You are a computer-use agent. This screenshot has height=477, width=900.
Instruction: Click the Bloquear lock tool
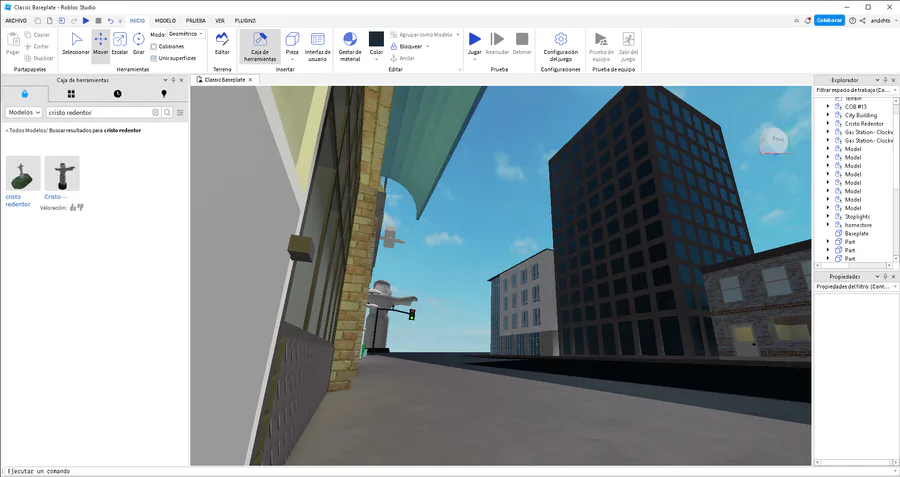(x=406, y=46)
